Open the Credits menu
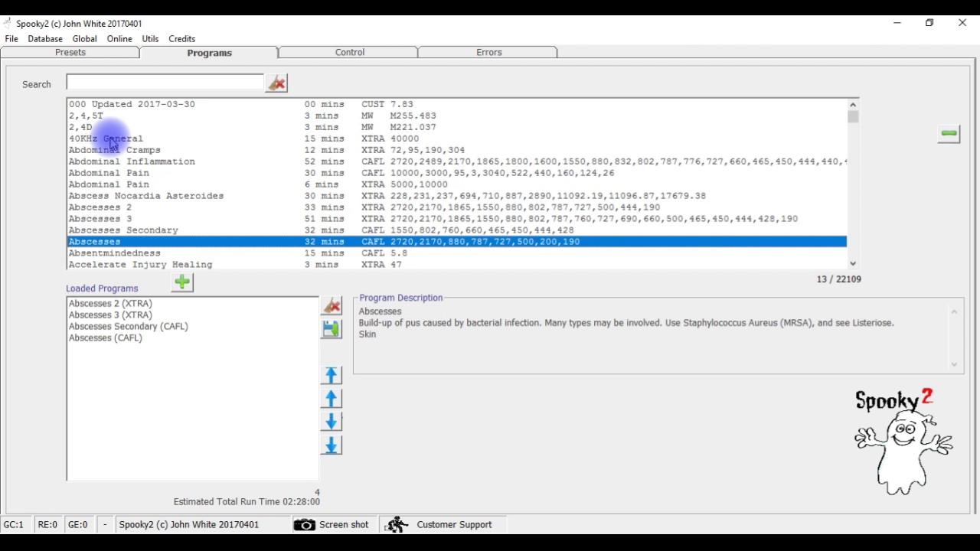Viewport: 980px width, 551px height. click(x=182, y=38)
